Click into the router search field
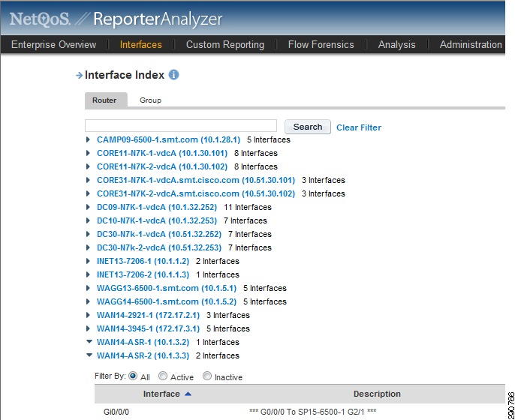The image size is (515, 420). click(181, 126)
